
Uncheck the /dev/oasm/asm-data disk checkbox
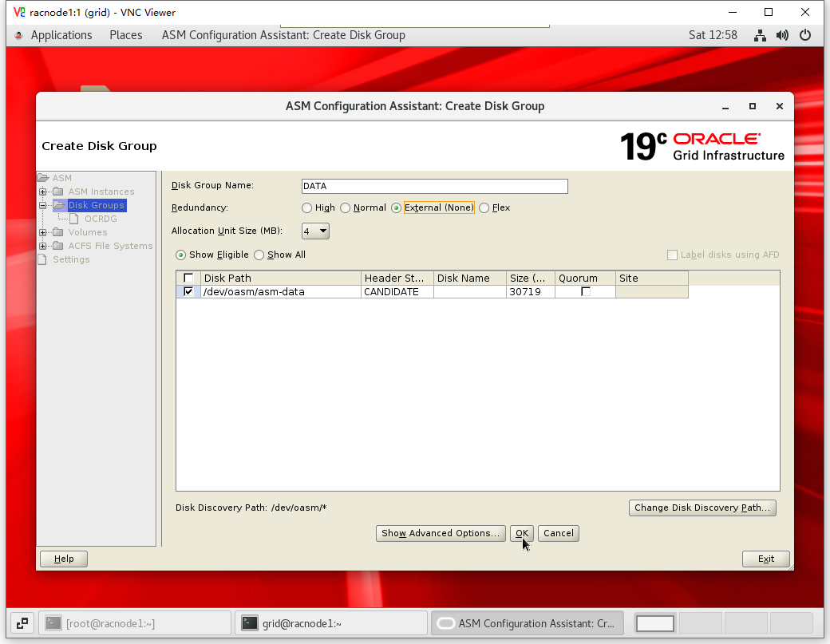(x=188, y=292)
